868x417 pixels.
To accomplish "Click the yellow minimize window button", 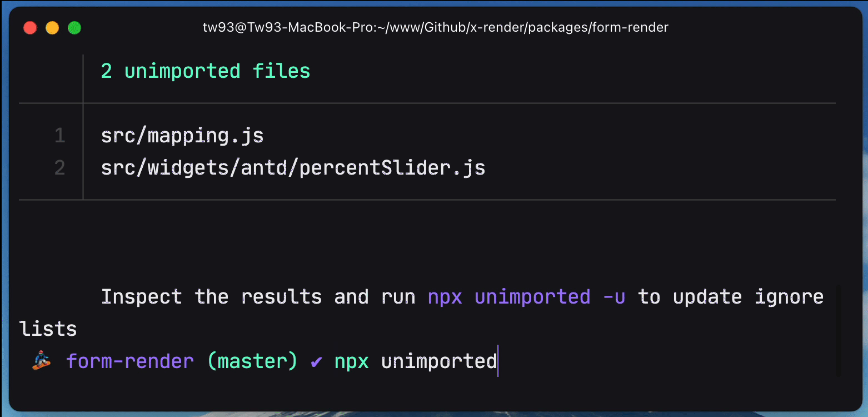I will pyautogui.click(x=52, y=28).
